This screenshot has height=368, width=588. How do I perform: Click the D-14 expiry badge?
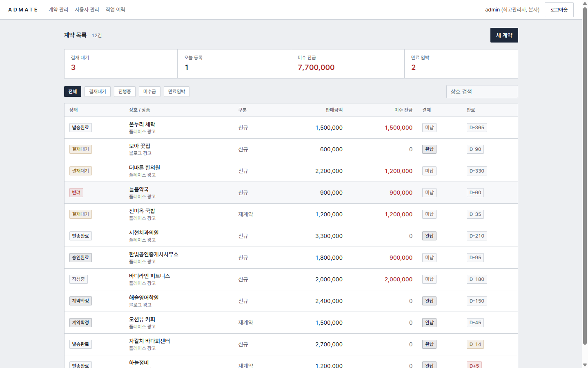(475, 344)
